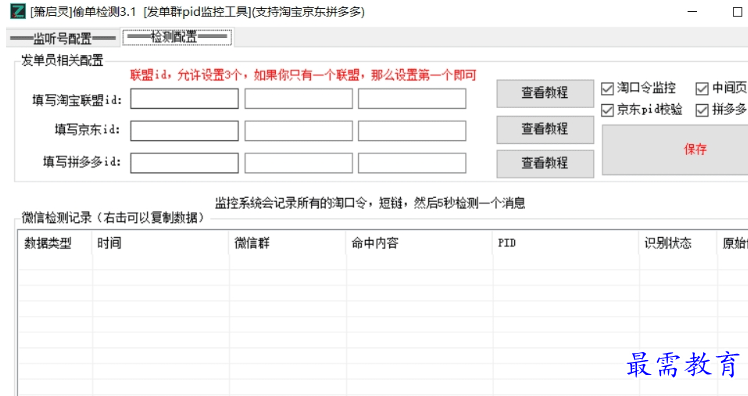The height and width of the screenshot is (396, 748).
Task: Open 查看教程 for 拼多多id row
Action: tap(545, 164)
